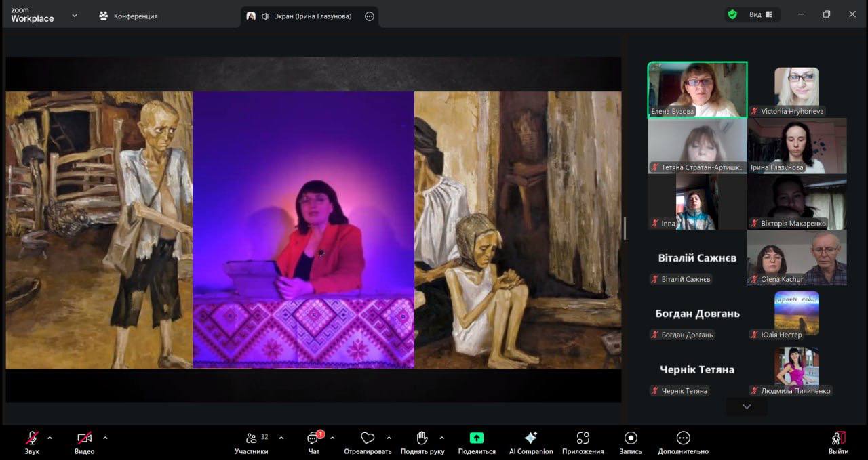The height and width of the screenshot is (460, 868).
Task: Raise hand in the meeting
Action: coord(422,438)
